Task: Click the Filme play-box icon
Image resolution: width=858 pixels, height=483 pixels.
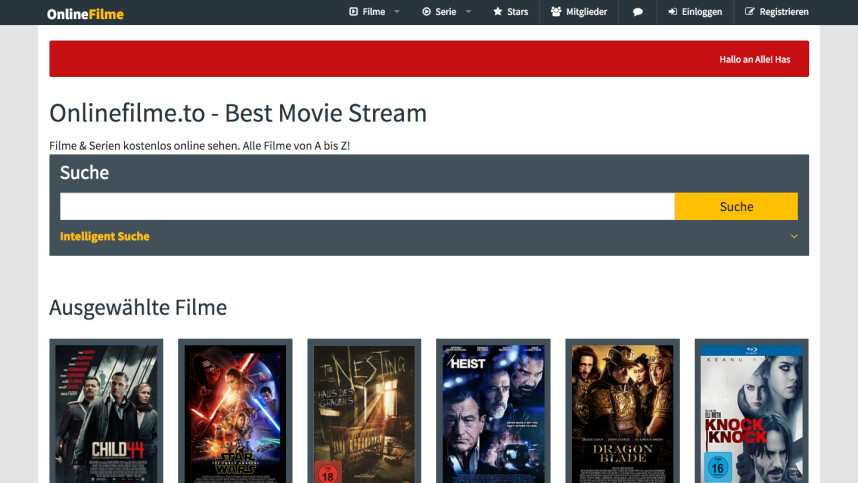Action: tap(353, 11)
